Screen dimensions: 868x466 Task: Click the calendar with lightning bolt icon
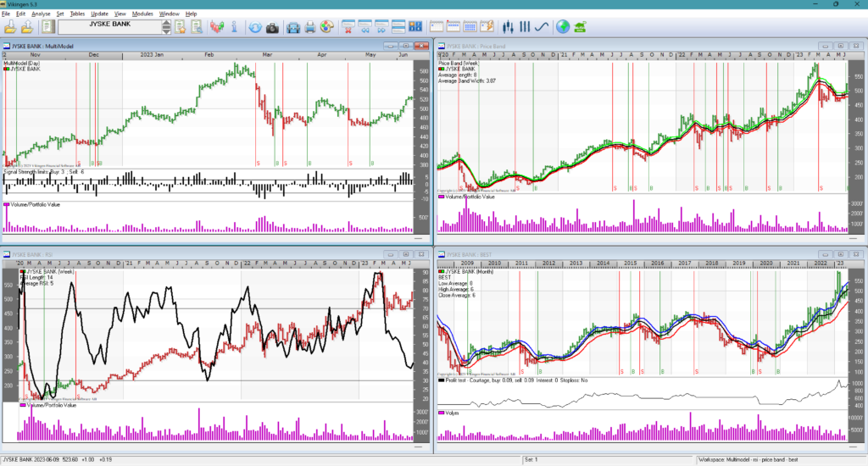coord(487,26)
